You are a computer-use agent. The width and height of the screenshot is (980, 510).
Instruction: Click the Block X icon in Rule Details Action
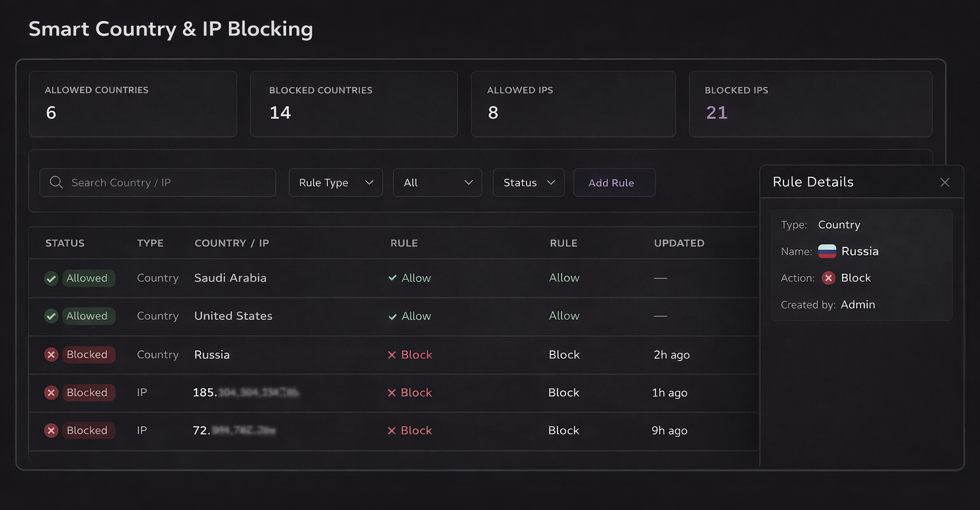(x=828, y=278)
